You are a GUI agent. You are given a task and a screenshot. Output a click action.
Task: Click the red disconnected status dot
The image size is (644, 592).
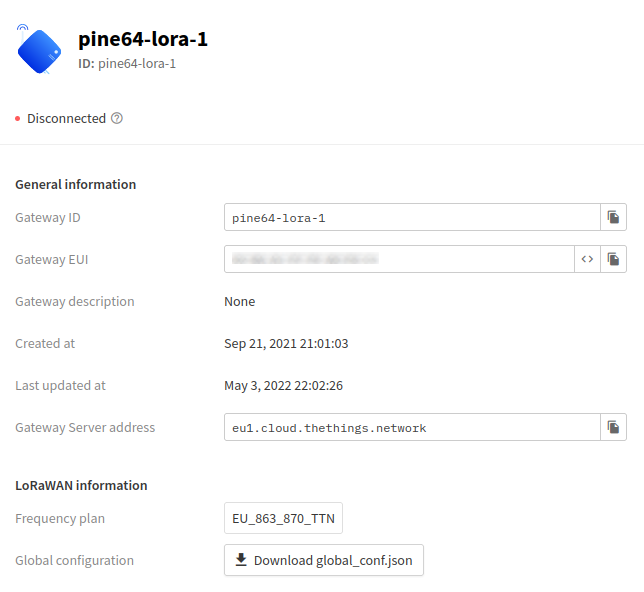(x=18, y=119)
